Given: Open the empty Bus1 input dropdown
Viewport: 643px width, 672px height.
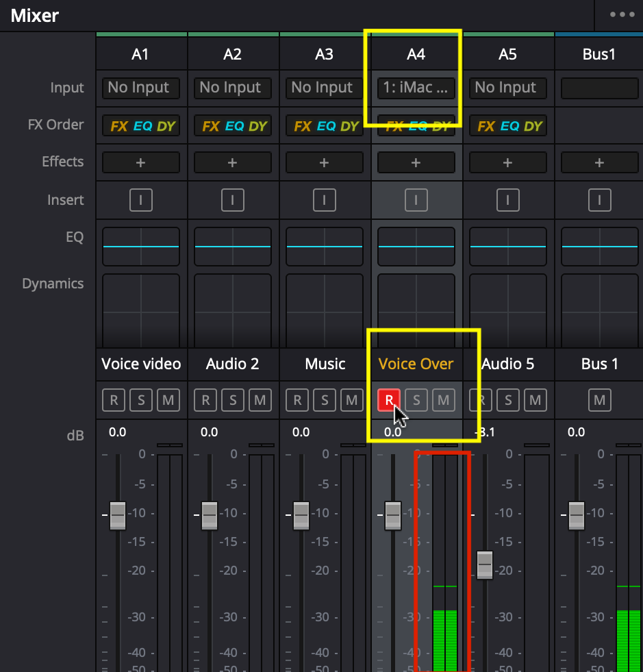Looking at the screenshot, I should pyautogui.click(x=599, y=88).
